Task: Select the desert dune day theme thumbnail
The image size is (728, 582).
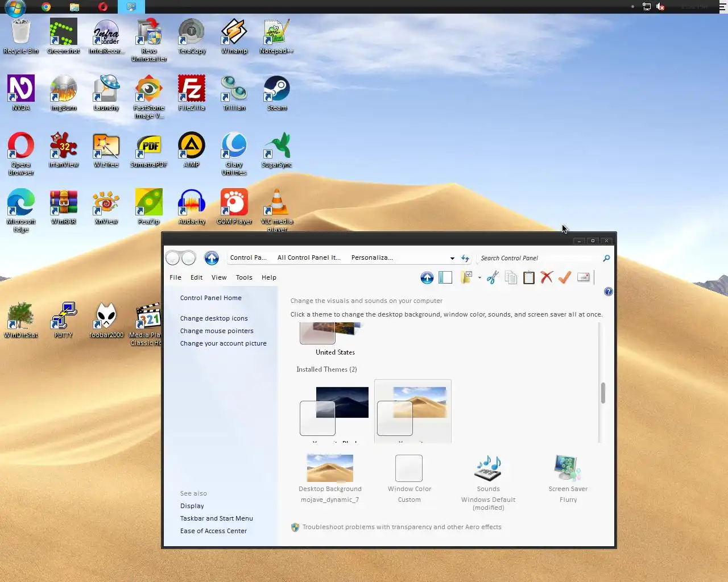Action: [x=412, y=410]
